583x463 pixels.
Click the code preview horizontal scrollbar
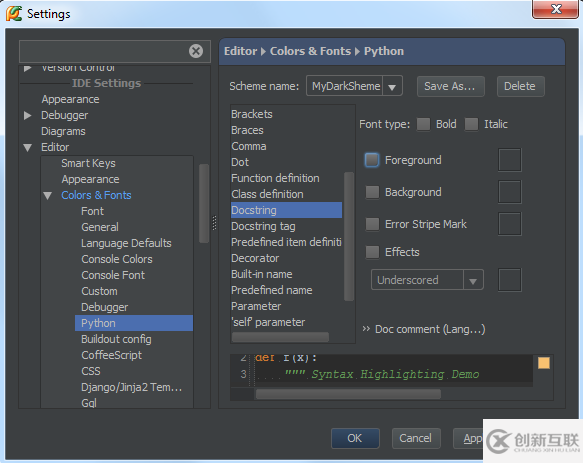click(x=348, y=394)
